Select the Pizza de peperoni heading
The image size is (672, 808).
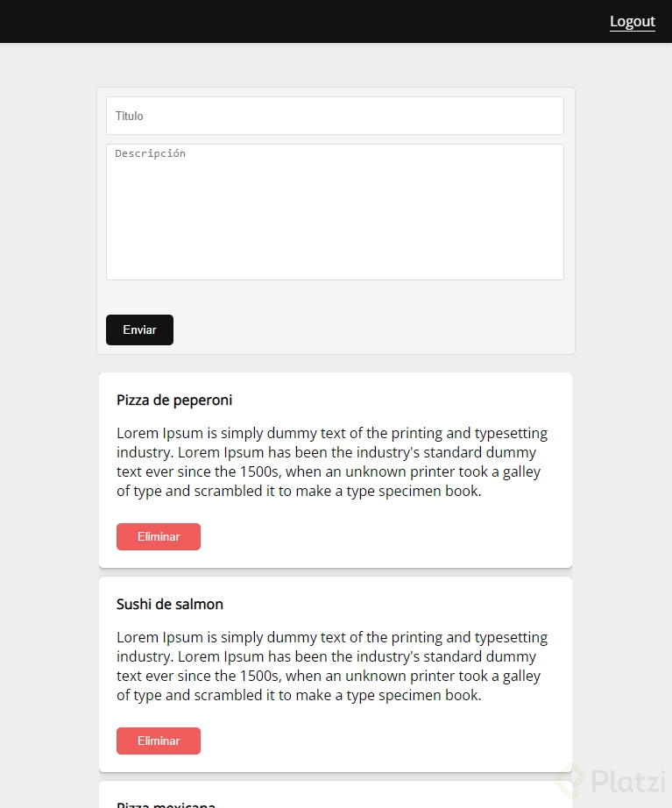point(174,400)
